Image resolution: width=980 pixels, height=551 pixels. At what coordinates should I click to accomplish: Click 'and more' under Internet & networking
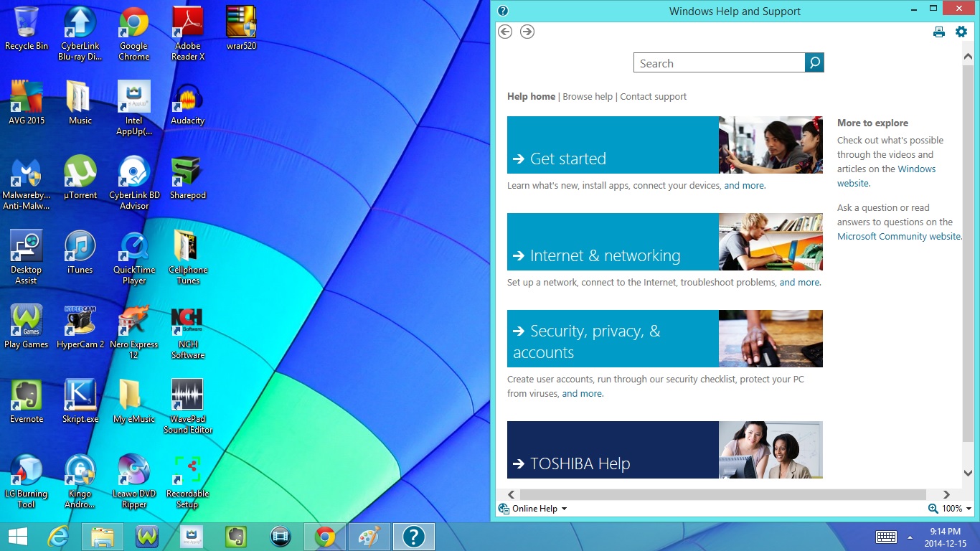[799, 283]
